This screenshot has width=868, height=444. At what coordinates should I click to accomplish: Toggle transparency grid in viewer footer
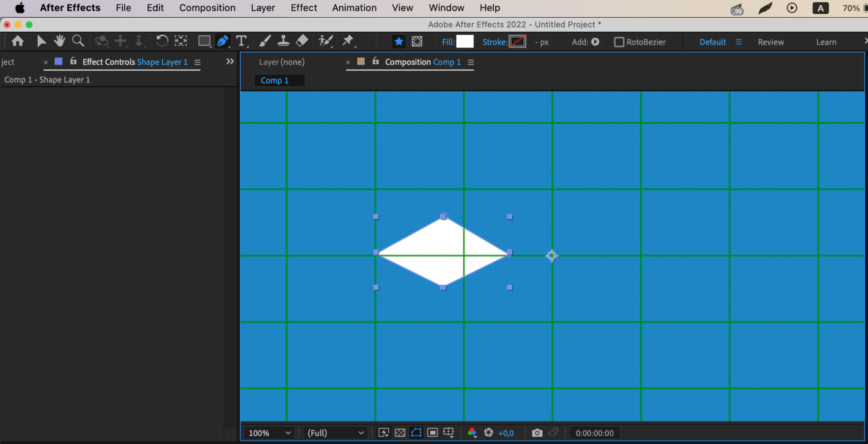(400, 433)
